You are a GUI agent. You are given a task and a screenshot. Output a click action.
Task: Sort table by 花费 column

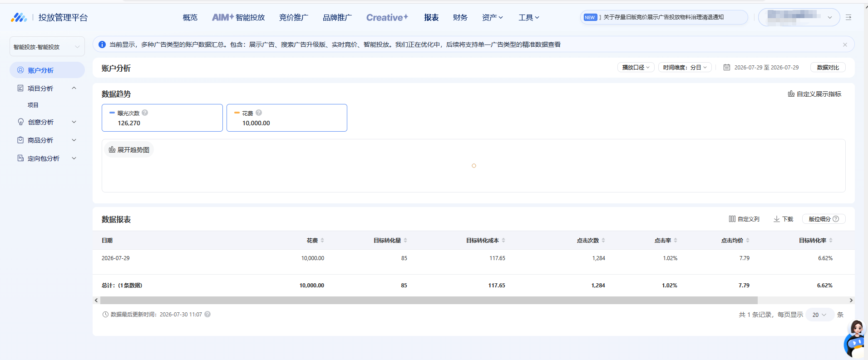pos(322,240)
